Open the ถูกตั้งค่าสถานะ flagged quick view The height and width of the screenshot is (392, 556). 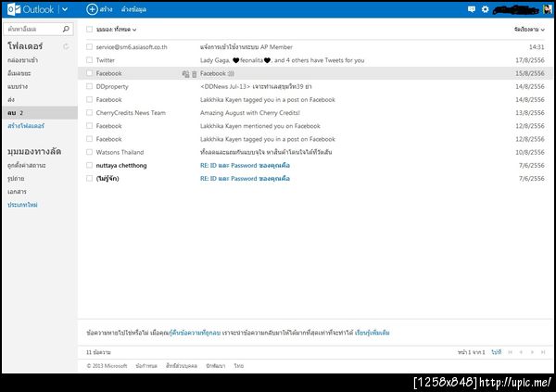tap(27, 166)
